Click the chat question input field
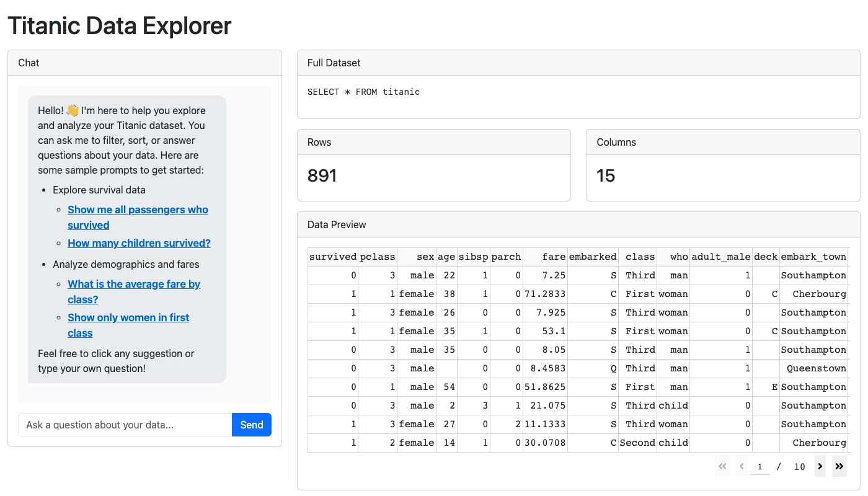The image size is (868, 496). click(x=125, y=425)
